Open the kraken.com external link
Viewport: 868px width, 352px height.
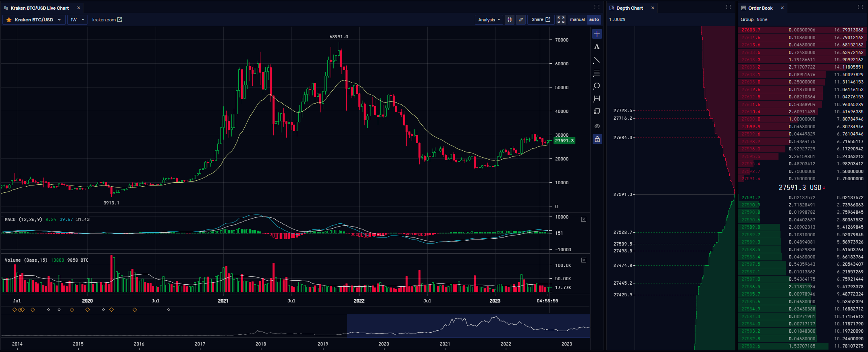[107, 20]
